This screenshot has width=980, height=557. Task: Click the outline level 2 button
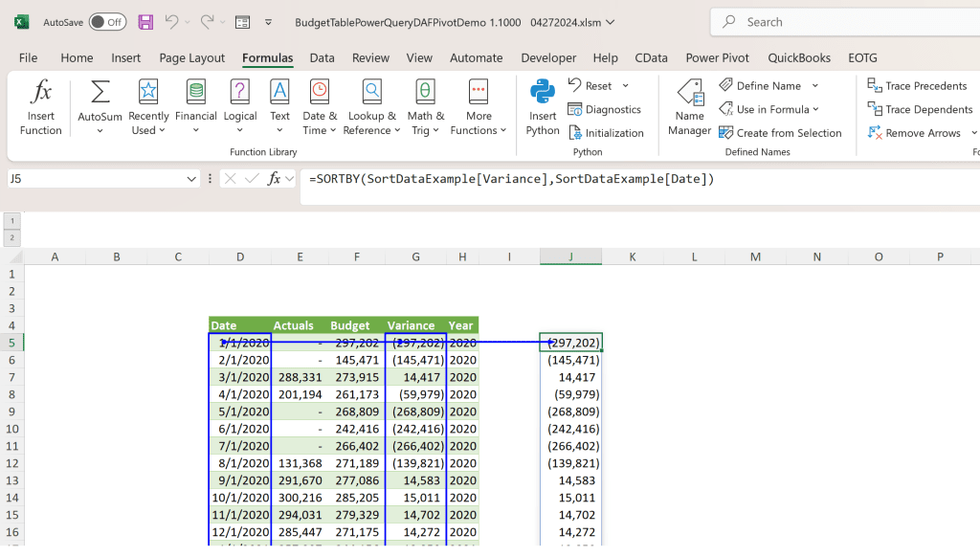[x=11, y=237]
